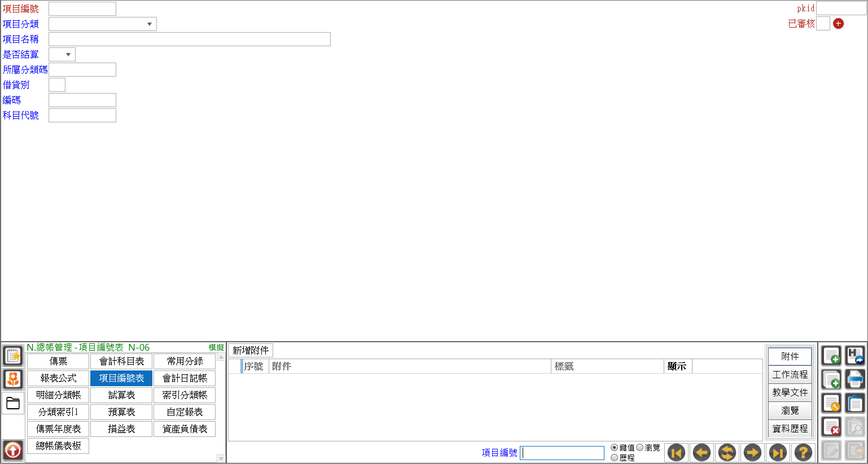The width and height of the screenshot is (868, 464).
Task: Click the new record document-plus icon
Action: 831,356
